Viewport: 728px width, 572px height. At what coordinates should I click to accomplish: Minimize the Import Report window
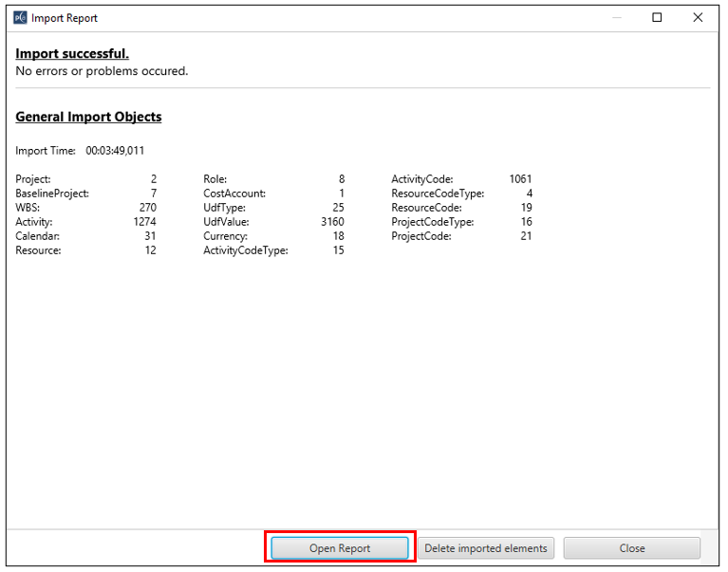point(615,18)
